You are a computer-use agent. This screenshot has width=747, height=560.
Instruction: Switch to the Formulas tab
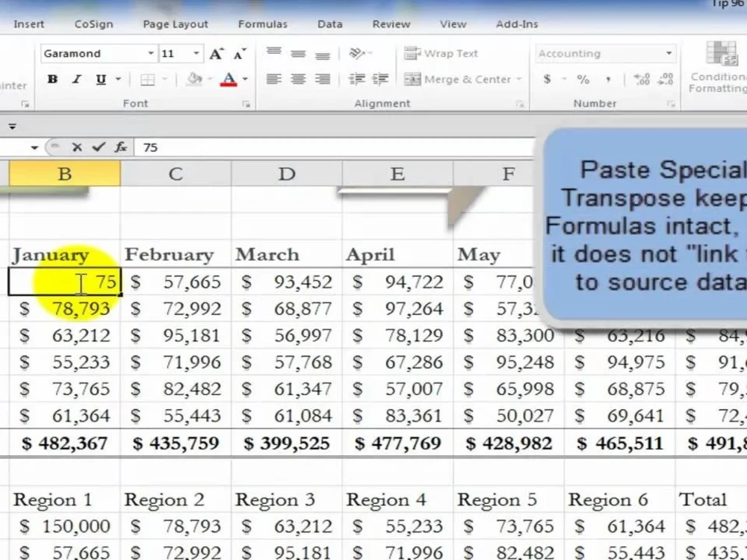click(x=263, y=24)
